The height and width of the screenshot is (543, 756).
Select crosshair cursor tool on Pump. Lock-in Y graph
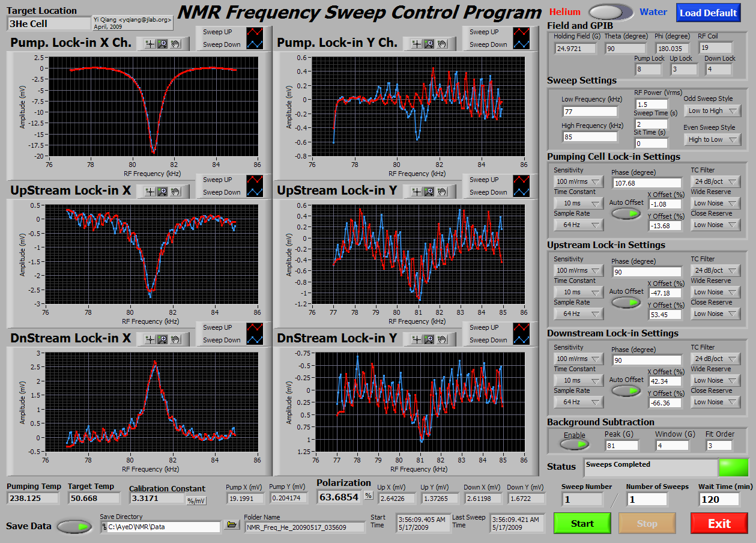(417, 43)
